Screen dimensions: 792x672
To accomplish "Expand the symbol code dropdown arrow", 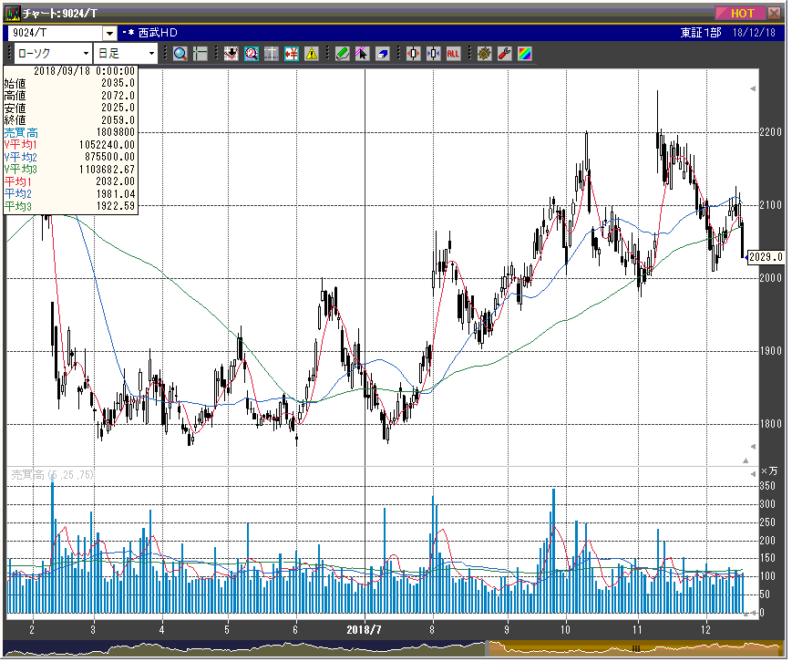I will 109,34.
